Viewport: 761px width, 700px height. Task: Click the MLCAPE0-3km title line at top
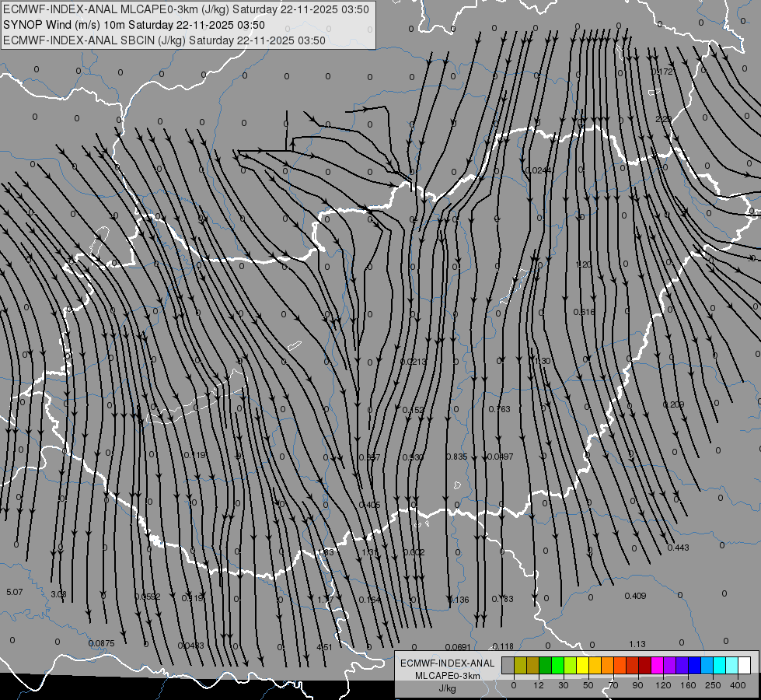186,9
